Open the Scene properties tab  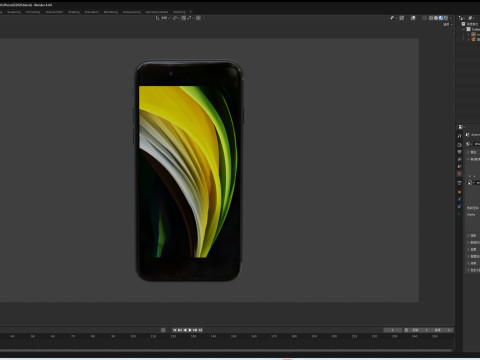459,166
